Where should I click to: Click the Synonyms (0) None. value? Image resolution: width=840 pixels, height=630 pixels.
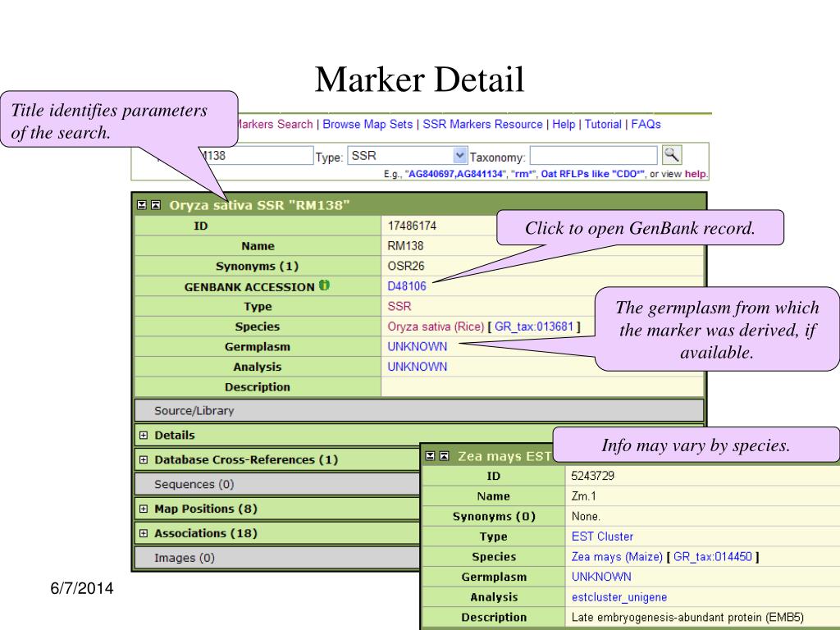(x=586, y=517)
